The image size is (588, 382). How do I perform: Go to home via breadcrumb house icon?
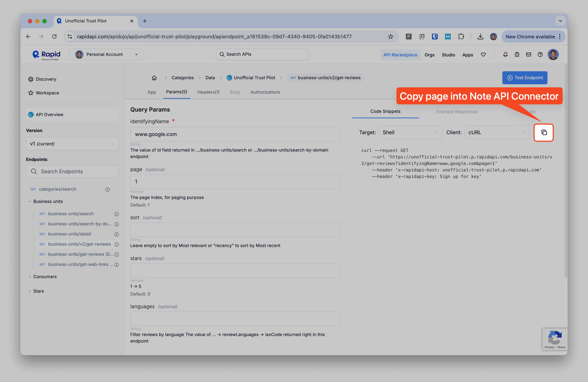click(x=154, y=78)
